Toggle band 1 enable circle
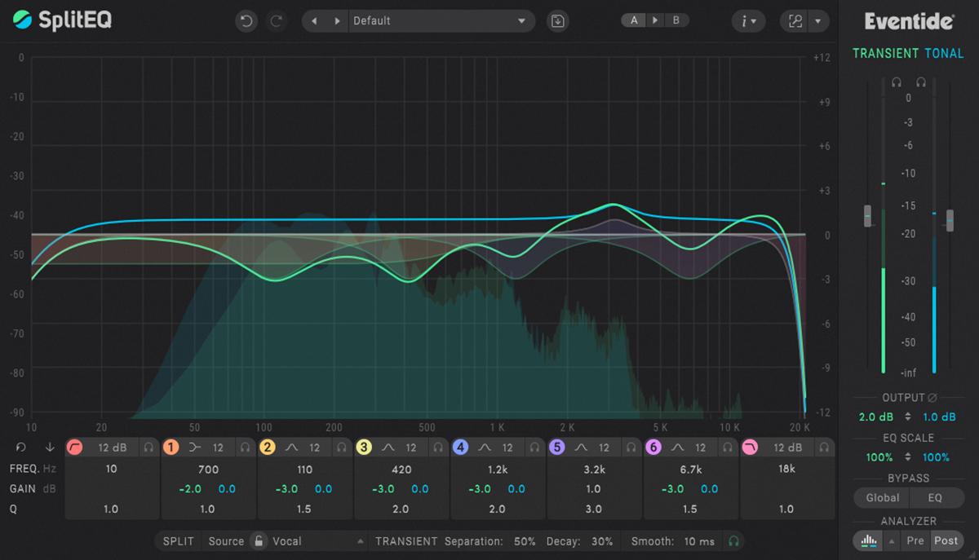The width and height of the screenshot is (979, 560). (171, 447)
